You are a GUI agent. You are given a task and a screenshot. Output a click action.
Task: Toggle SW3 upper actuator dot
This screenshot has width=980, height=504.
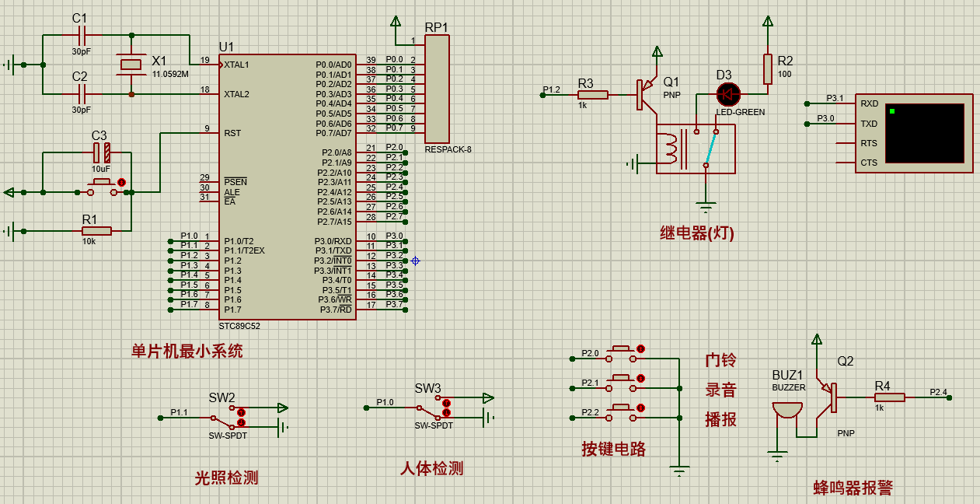446,402
